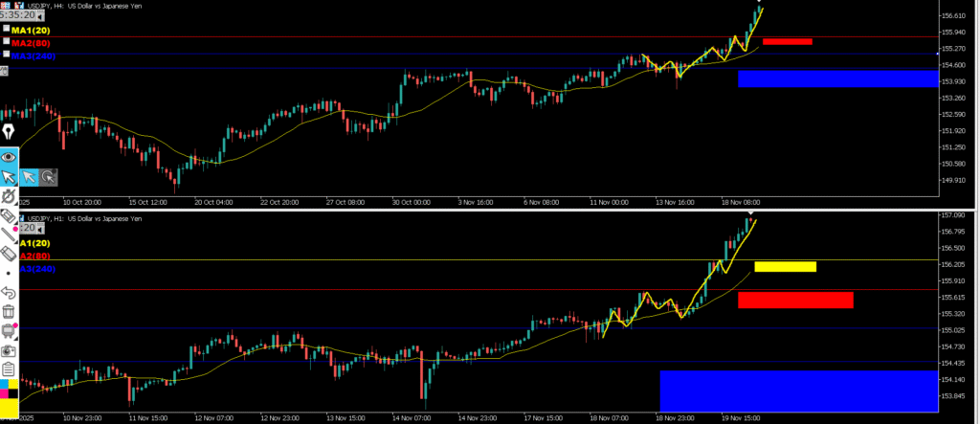980x424 pixels.
Task: Click the cursor icon with circular arrow
Action: 48,177
